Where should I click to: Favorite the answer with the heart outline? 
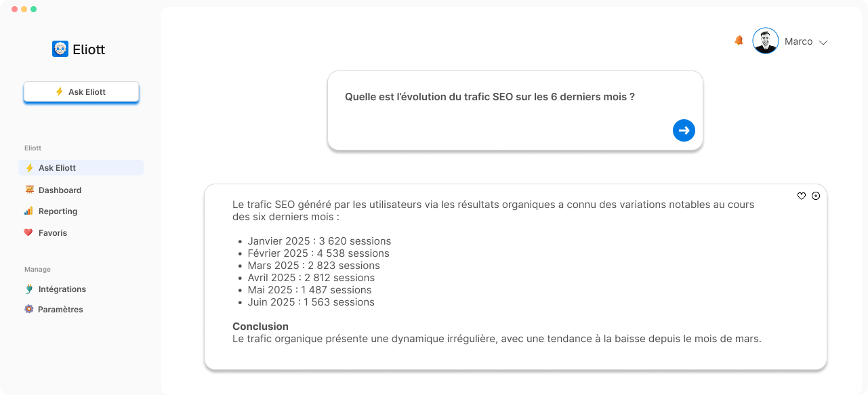(802, 196)
